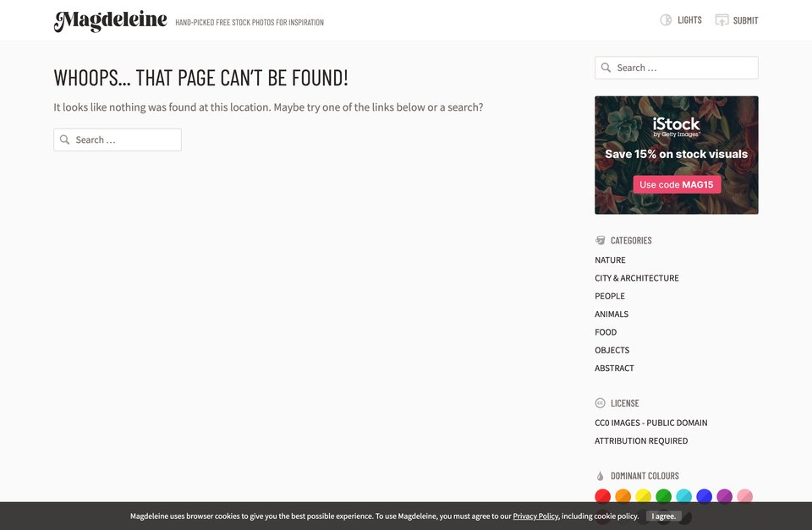
Task: Click the Dominant Colours heading text
Action: click(x=645, y=476)
